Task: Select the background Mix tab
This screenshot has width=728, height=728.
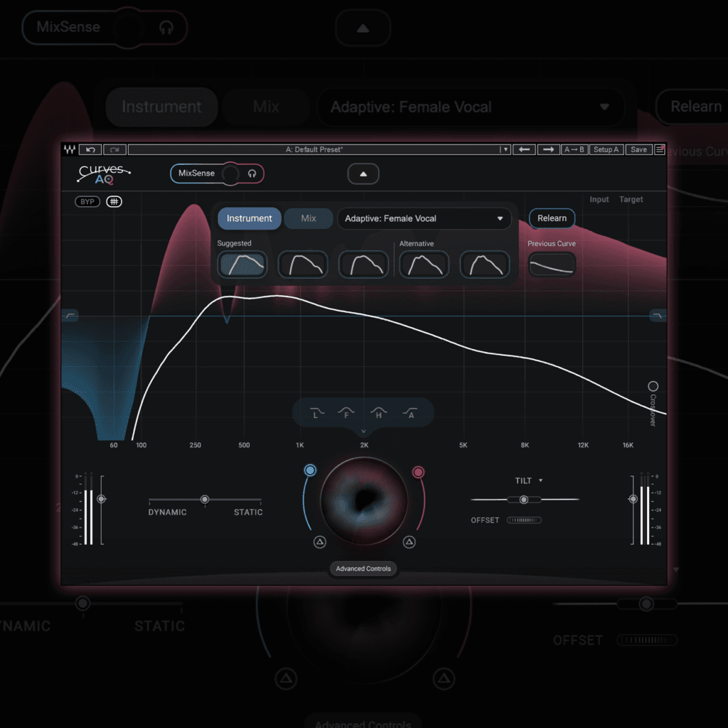Action: (266, 107)
